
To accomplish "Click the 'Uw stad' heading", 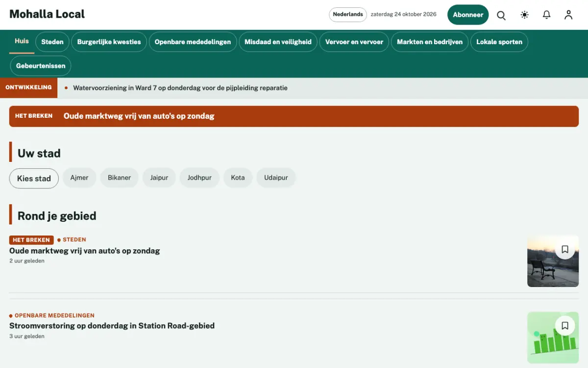I will pyautogui.click(x=39, y=153).
